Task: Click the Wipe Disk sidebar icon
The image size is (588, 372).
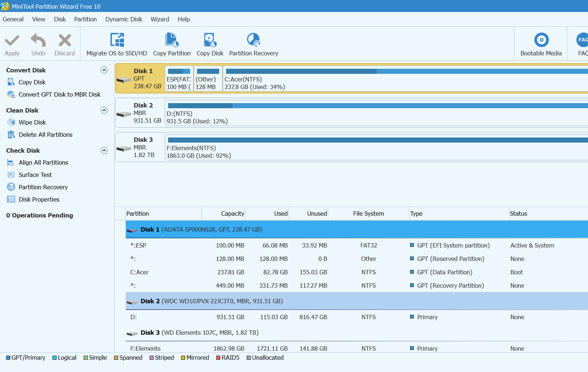Action: (x=11, y=122)
